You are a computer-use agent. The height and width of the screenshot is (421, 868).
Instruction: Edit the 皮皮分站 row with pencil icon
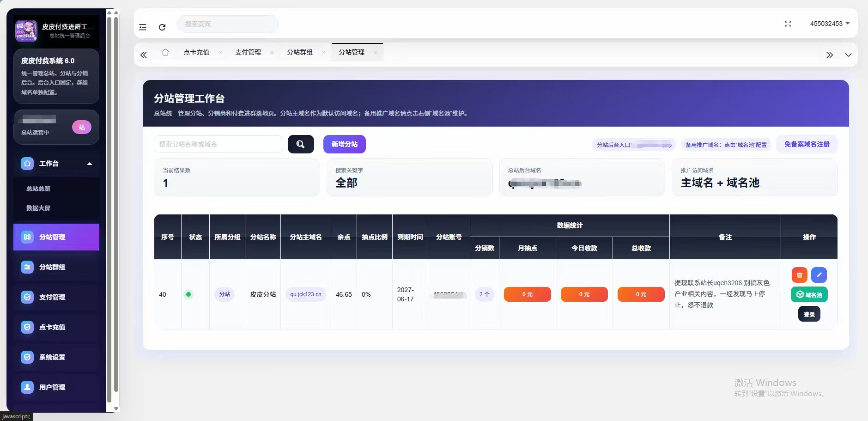point(819,275)
